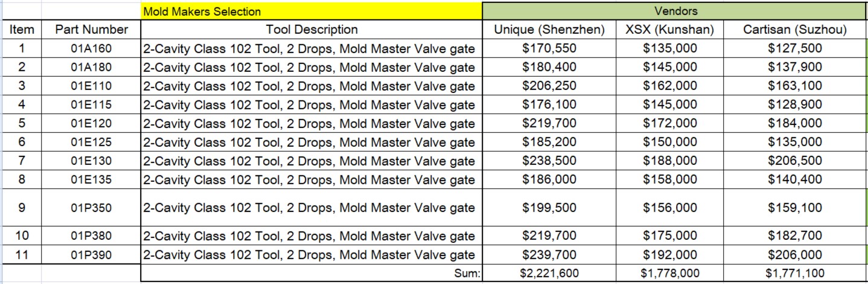This screenshot has width=868, height=284.
Task: Select part number cell 01P350
Action: [x=91, y=207]
